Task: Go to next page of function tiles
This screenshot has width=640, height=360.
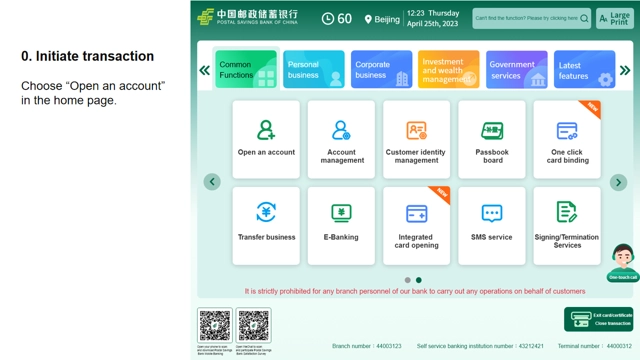Action: click(x=618, y=182)
